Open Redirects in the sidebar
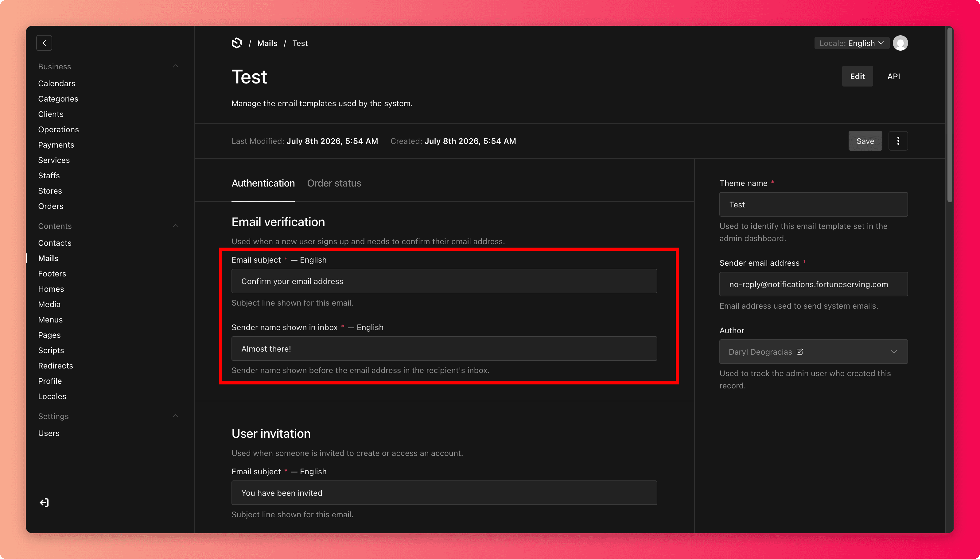 click(x=55, y=366)
